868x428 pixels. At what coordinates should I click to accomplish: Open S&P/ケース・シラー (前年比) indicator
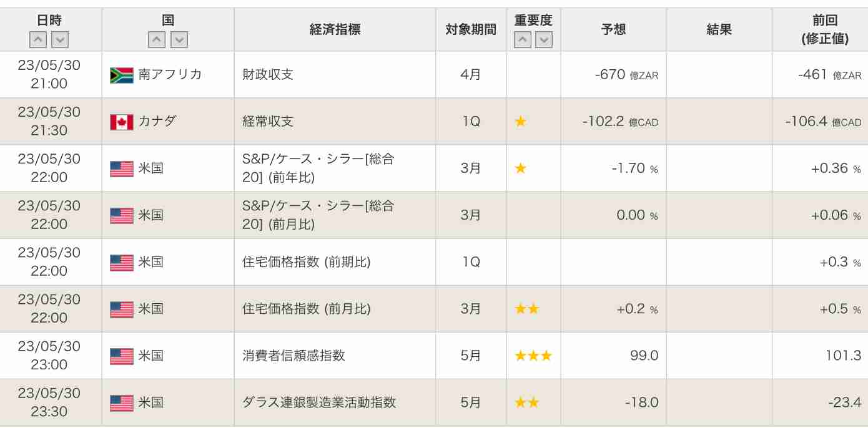click(x=318, y=168)
